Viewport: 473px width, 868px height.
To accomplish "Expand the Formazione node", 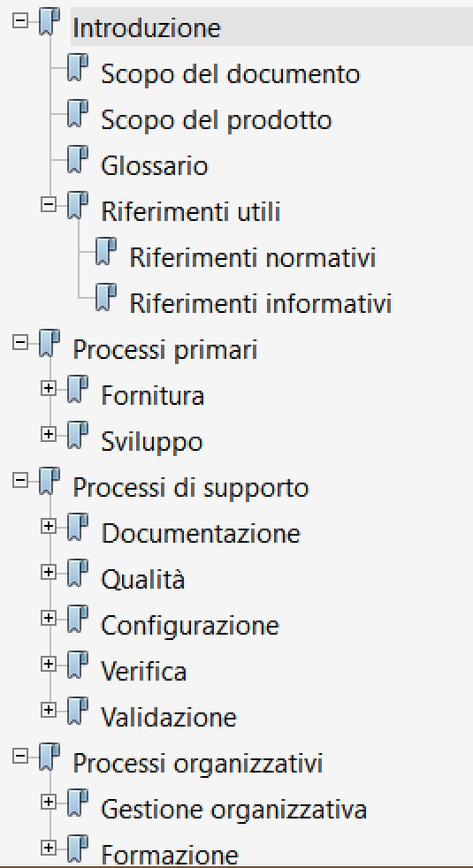I will 49,848.
